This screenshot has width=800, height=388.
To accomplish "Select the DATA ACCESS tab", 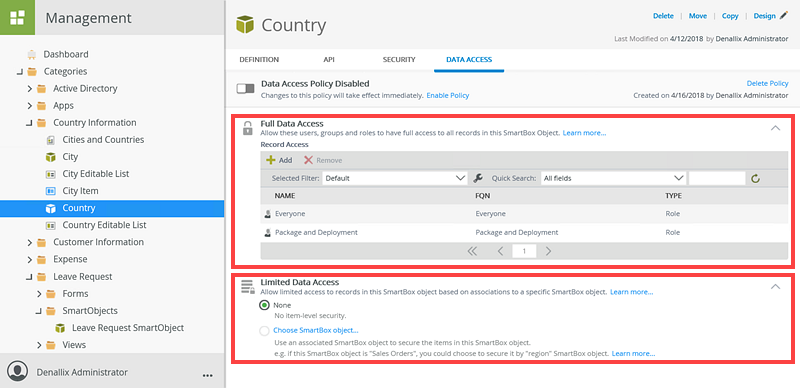I will coord(469,60).
